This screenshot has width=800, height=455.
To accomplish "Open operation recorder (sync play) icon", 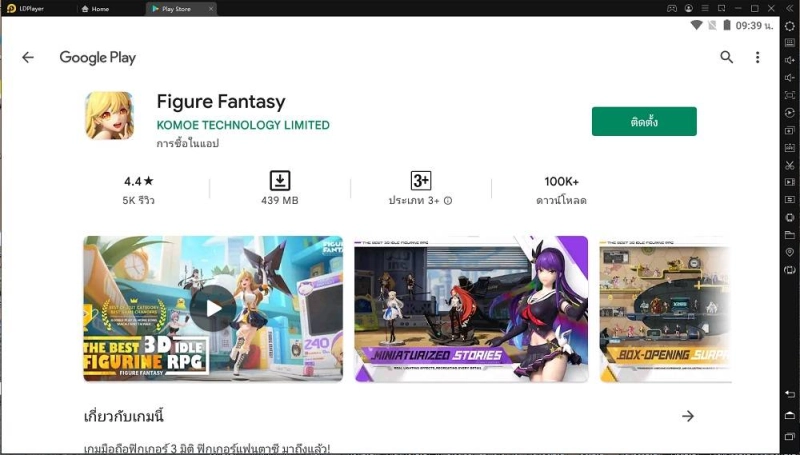I will tap(789, 113).
